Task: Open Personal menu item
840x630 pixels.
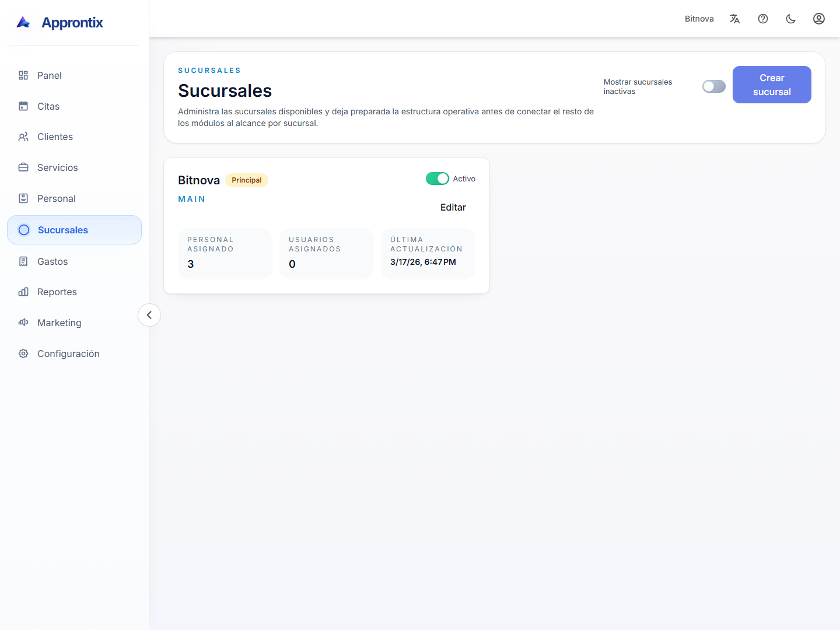Action: 74,198
